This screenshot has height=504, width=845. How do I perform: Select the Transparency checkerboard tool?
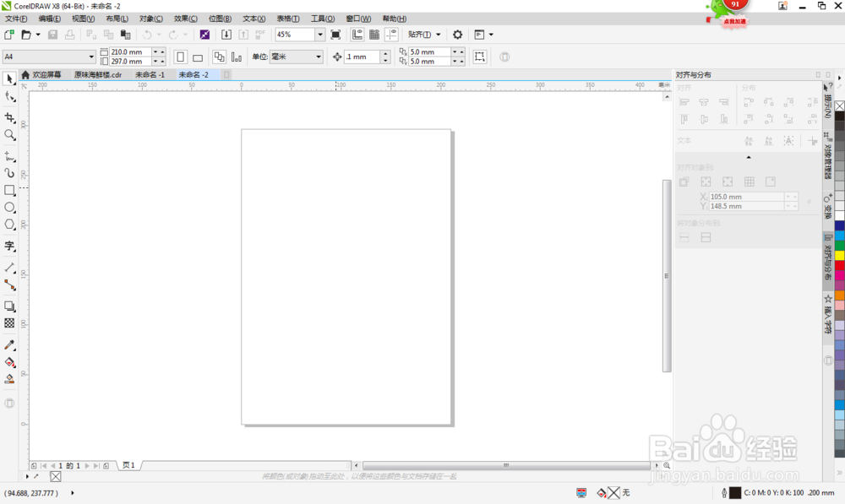(x=9, y=323)
